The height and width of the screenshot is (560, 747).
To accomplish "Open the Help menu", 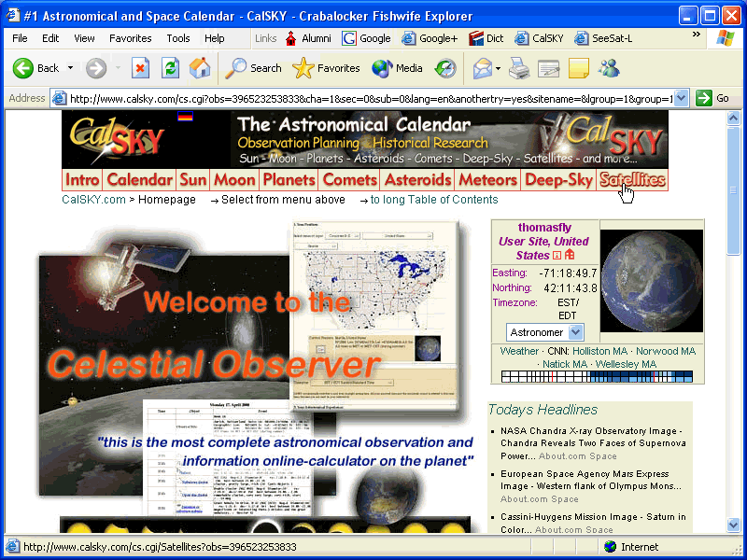I will point(215,38).
